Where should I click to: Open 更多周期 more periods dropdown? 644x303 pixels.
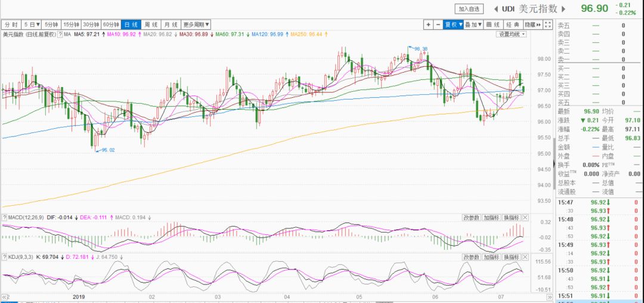click(196, 24)
